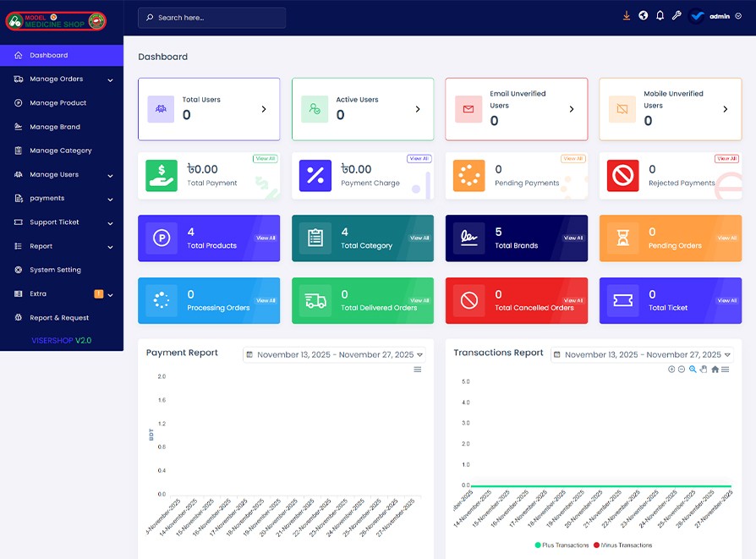Open the notifications bell

pos(660,16)
